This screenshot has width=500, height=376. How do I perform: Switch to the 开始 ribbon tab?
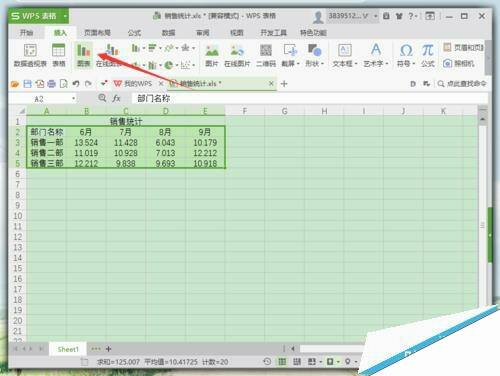pyautogui.click(x=26, y=32)
